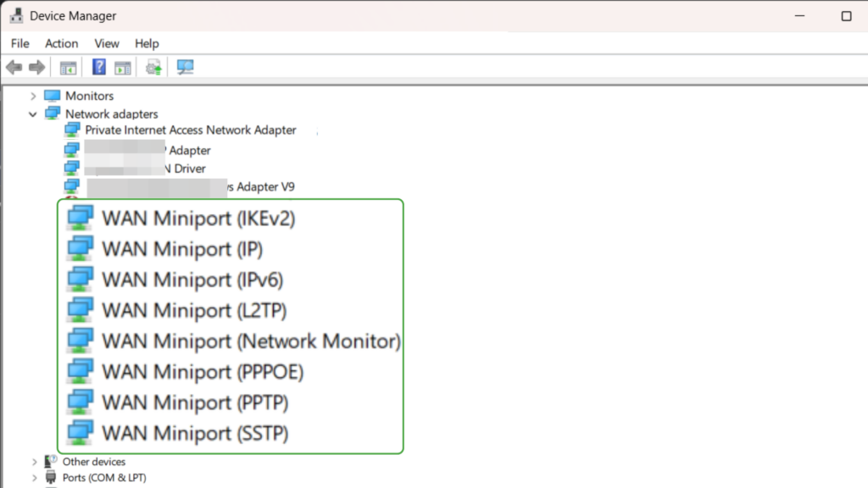Minimize the Device Manager window
868x488 pixels.
coord(799,15)
